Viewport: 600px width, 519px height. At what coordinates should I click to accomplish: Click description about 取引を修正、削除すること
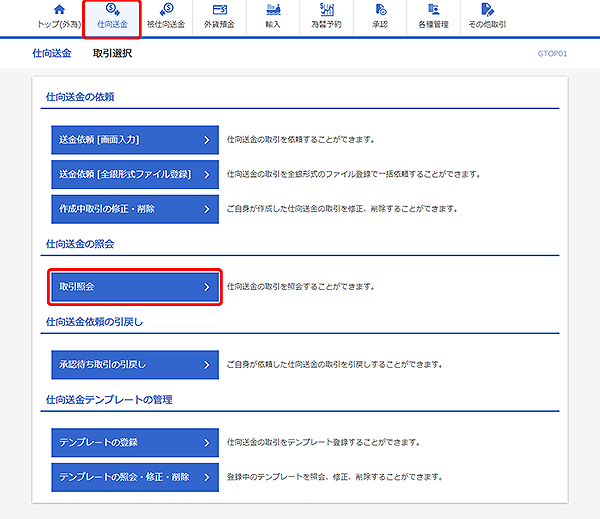coord(342,209)
